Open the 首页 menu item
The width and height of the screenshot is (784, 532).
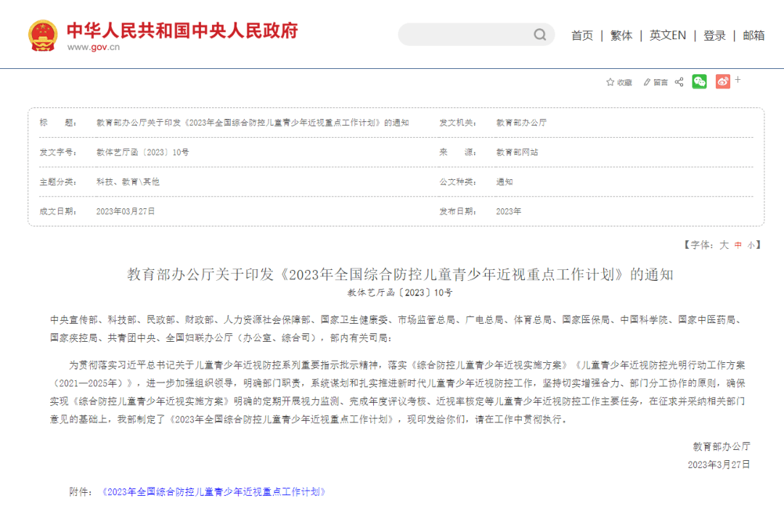(x=582, y=34)
